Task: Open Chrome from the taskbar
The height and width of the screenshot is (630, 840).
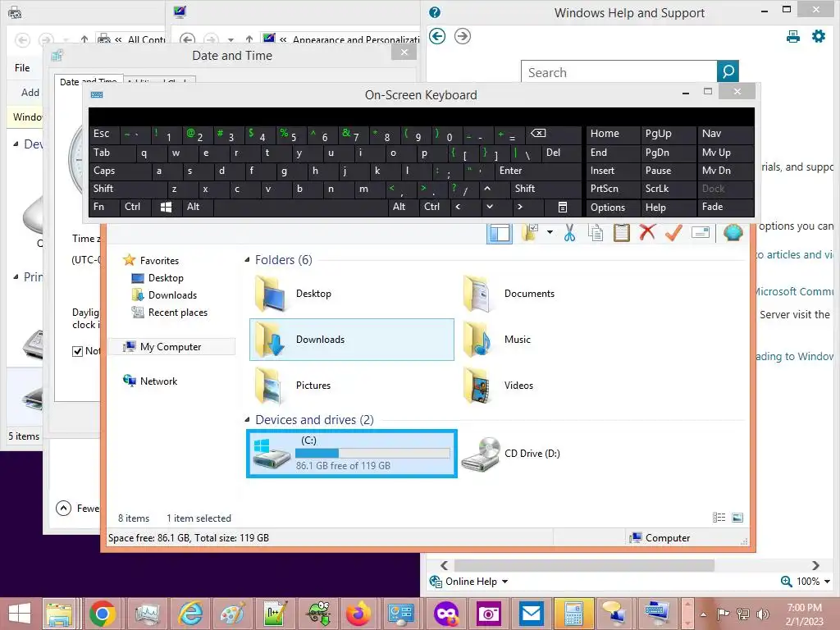Action: click(102, 614)
